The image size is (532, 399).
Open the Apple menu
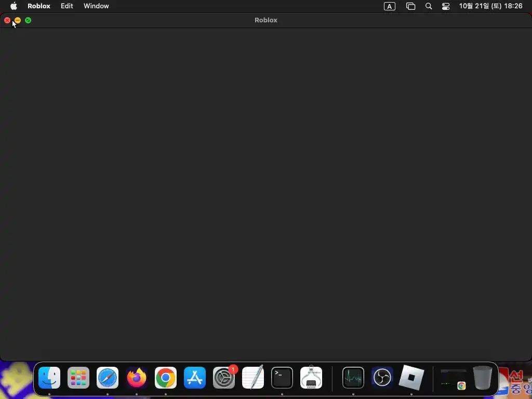pos(14,6)
